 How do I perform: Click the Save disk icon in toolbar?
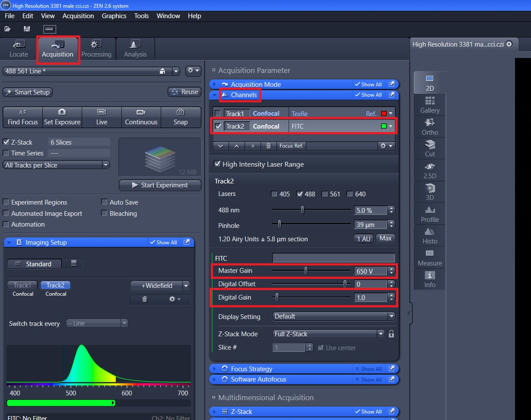[x=27, y=29]
